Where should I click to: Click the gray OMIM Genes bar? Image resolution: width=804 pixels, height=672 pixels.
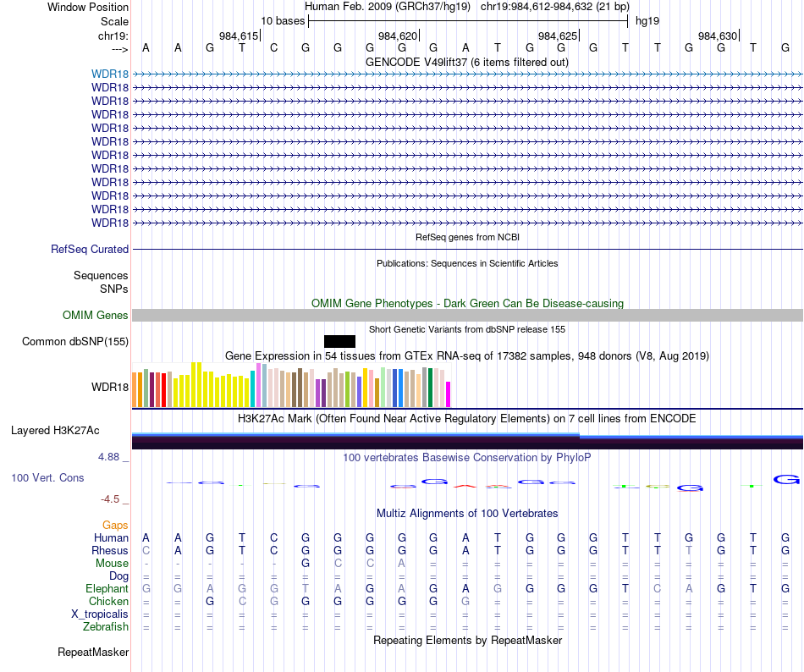[x=467, y=315]
